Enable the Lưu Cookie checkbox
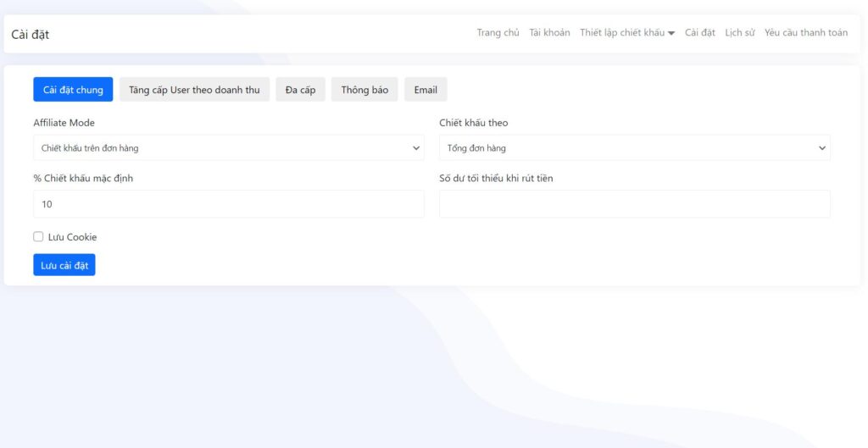This screenshot has width=868, height=448. (38, 237)
